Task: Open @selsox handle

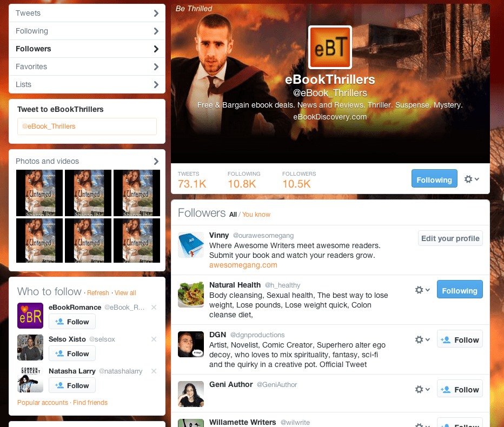Action: click(x=102, y=339)
